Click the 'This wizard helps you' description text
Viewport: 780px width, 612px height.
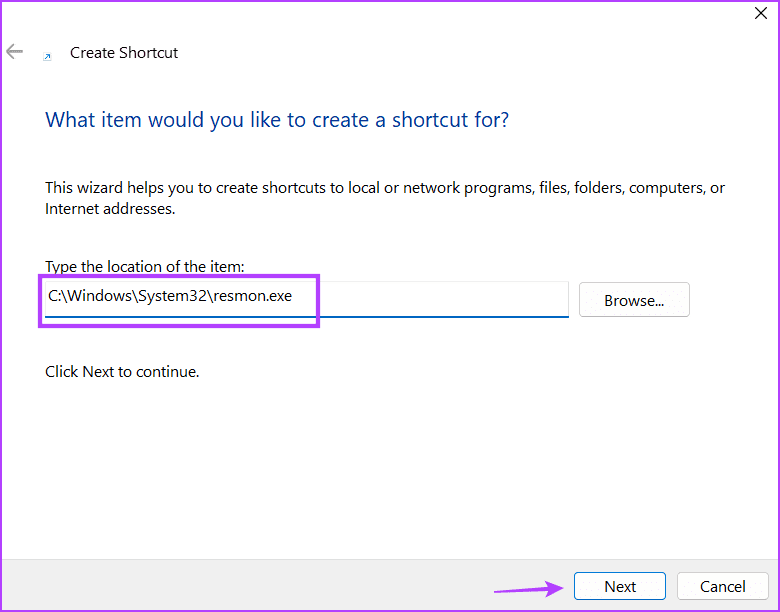pos(385,198)
